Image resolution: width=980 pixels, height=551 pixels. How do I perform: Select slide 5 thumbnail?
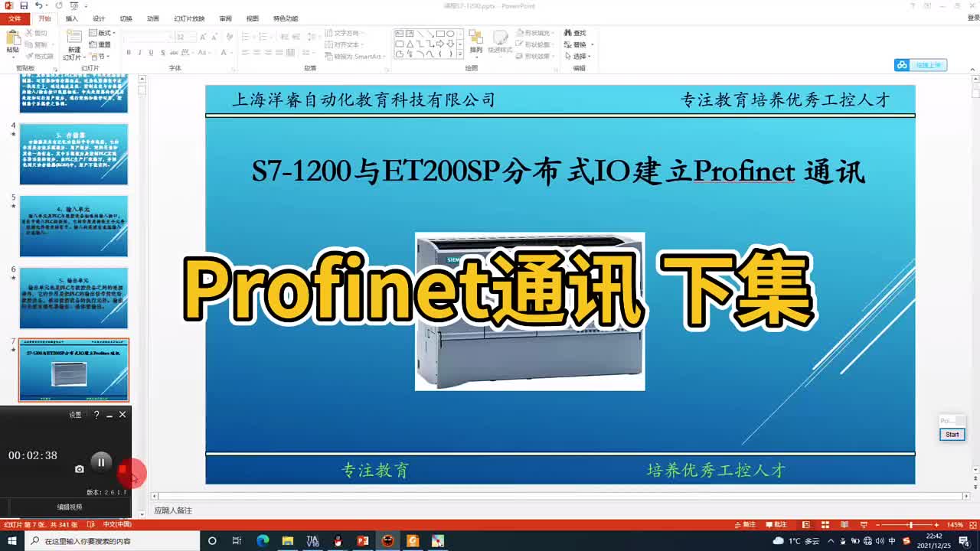click(x=73, y=227)
